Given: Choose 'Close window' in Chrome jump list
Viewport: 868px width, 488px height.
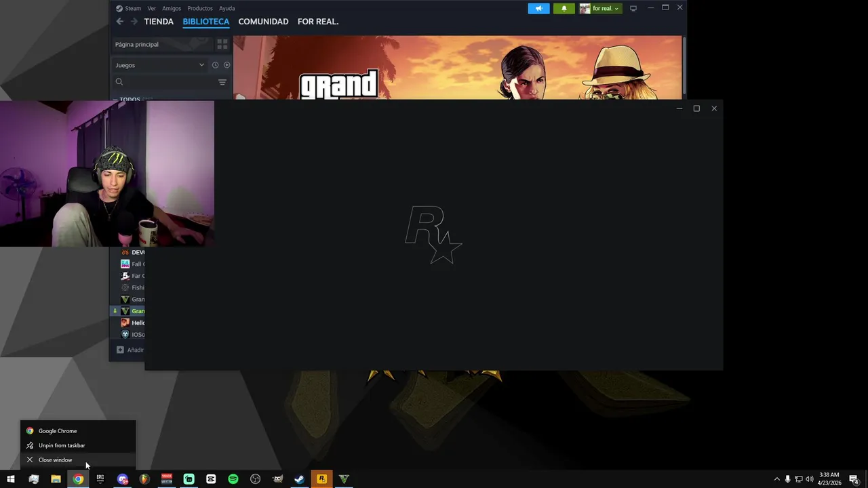Looking at the screenshot, I should click(x=78, y=460).
